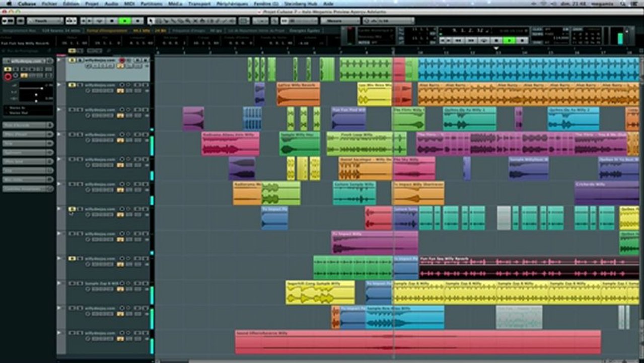The width and height of the screenshot is (644, 363).
Task: Toggle Cycle loop in transport panel
Action: point(484,40)
